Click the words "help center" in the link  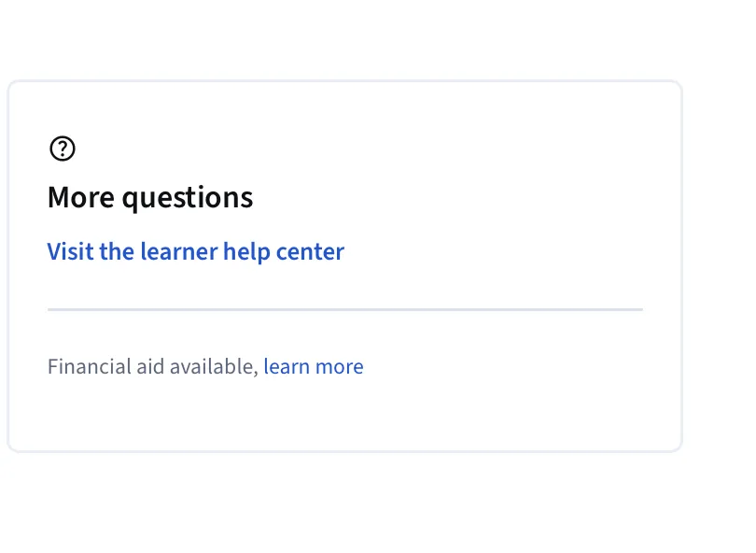[284, 251]
